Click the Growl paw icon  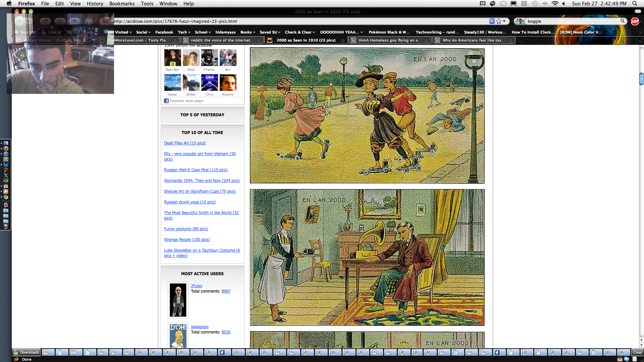pos(492,3)
